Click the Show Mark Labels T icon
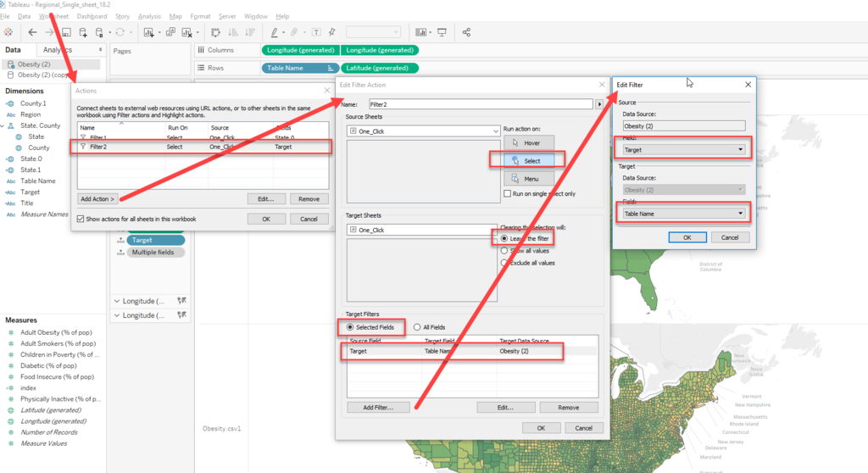The width and height of the screenshot is (868, 473). [x=316, y=32]
